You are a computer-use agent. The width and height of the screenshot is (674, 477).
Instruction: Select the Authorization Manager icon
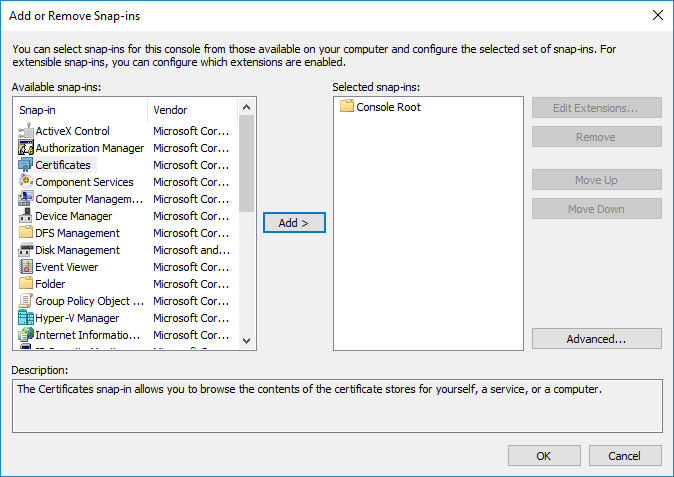[x=26, y=148]
